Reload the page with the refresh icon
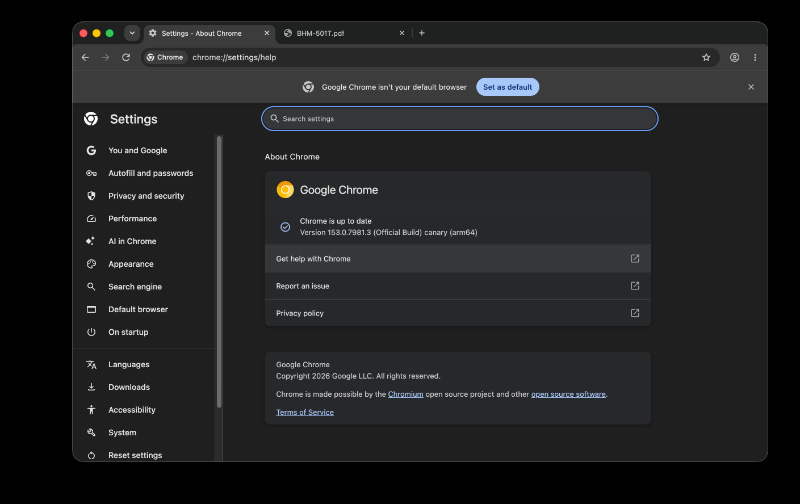 pyautogui.click(x=126, y=58)
